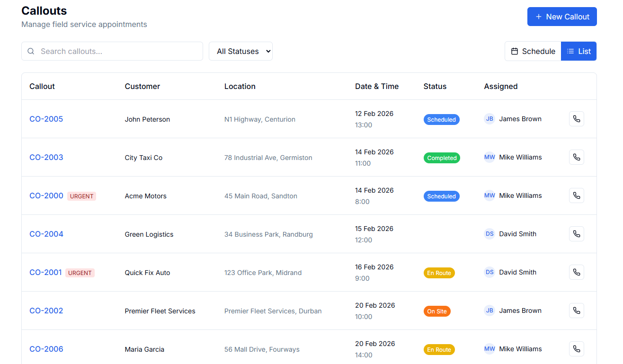Open callout CO-2006 link
This screenshot has width=623, height=364.
pyautogui.click(x=46, y=349)
